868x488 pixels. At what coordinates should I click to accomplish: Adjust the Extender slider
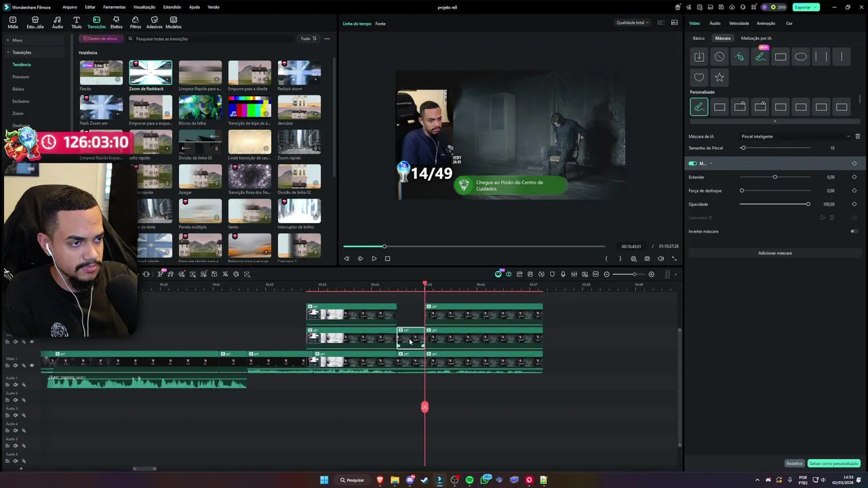click(x=775, y=177)
